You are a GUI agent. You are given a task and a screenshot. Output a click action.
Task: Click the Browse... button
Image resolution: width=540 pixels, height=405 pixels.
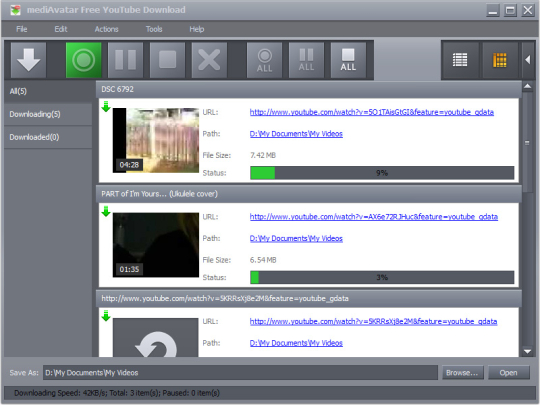(463, 373)
